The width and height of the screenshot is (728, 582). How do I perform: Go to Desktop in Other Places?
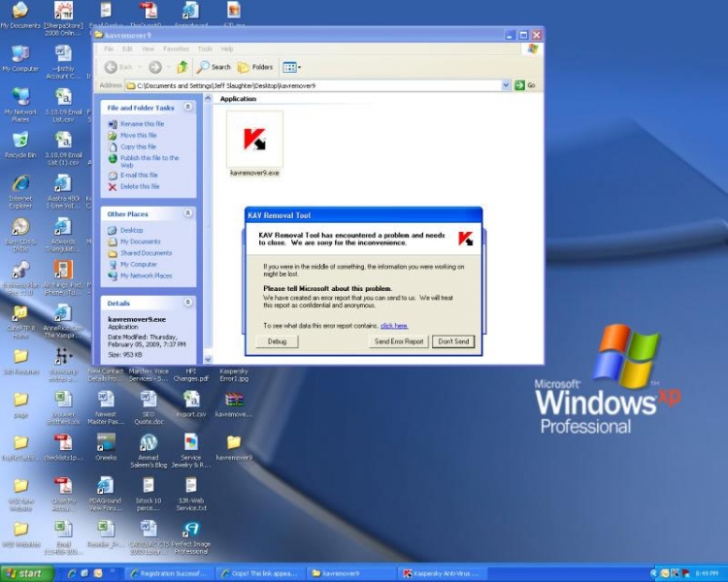126,230
